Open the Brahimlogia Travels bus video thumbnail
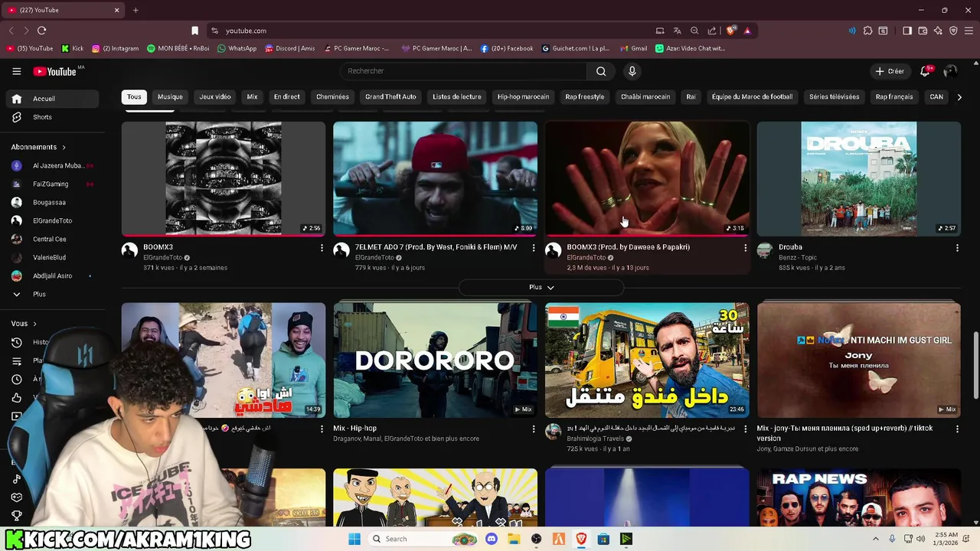This screenshot has width=980, height=551. (x=647, y=360)
